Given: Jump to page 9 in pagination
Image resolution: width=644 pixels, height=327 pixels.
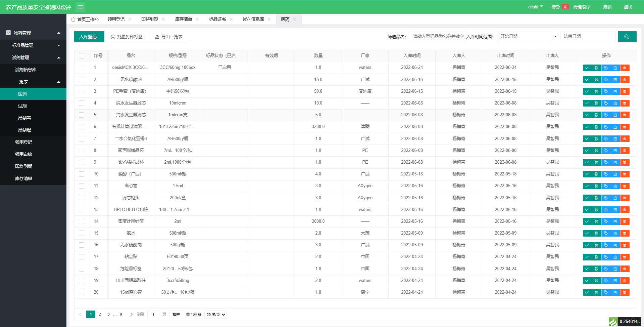Looking at the screenshot, I should pyautogui.click(x=121, y=315).
